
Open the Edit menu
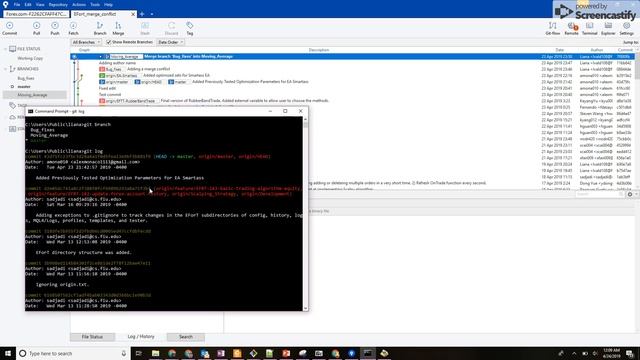pos(28,4)
